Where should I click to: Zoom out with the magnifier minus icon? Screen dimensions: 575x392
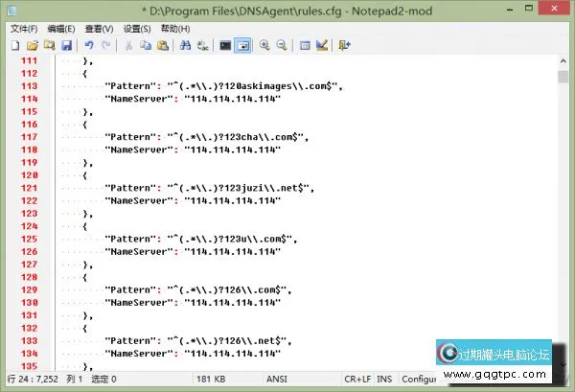[x=282, y=45]
